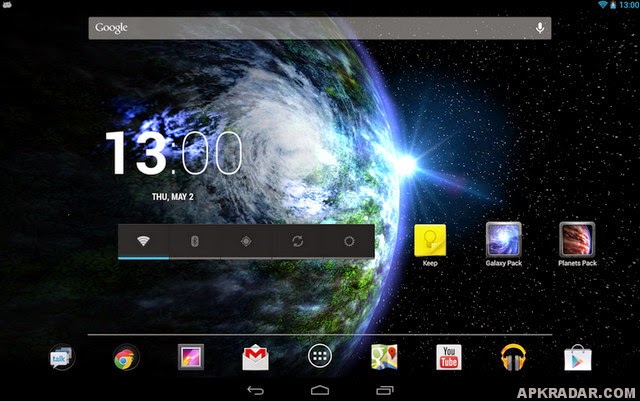This screenshot has height=401, width=640.
Task: Launch Chrome browser from the dock
Action: (x=126, y=358)
